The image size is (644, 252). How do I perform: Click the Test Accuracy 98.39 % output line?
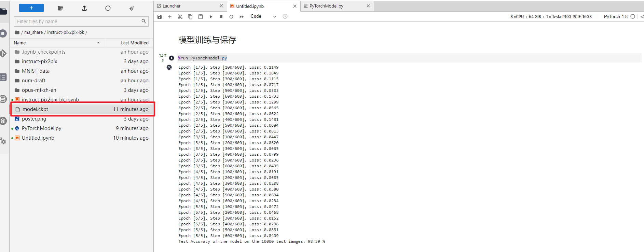(x=252, y=241)
